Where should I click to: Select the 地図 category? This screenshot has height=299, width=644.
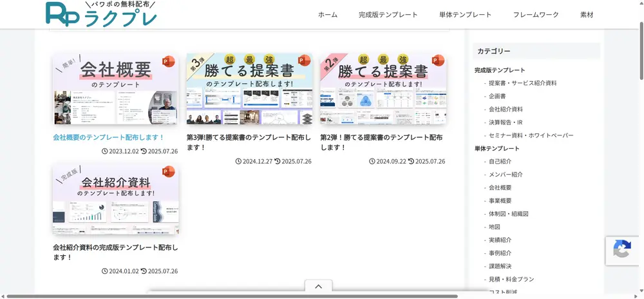(495, 227)
